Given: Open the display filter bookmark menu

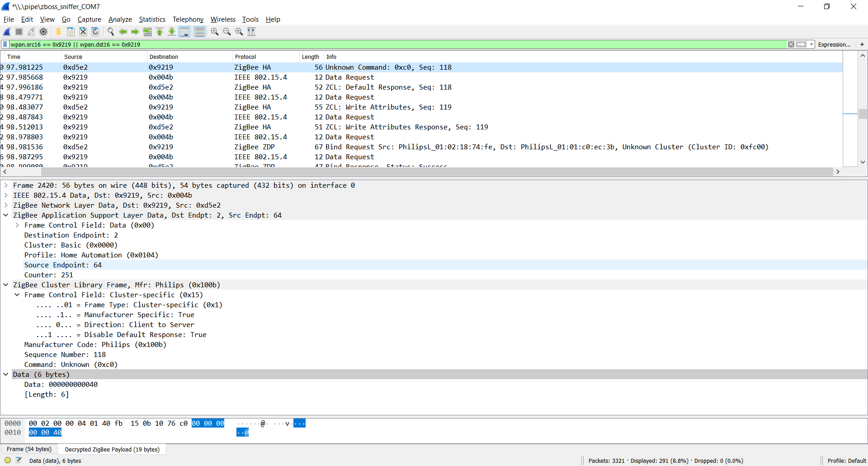Looking at the screenshot, I should (x=5, y=44).
